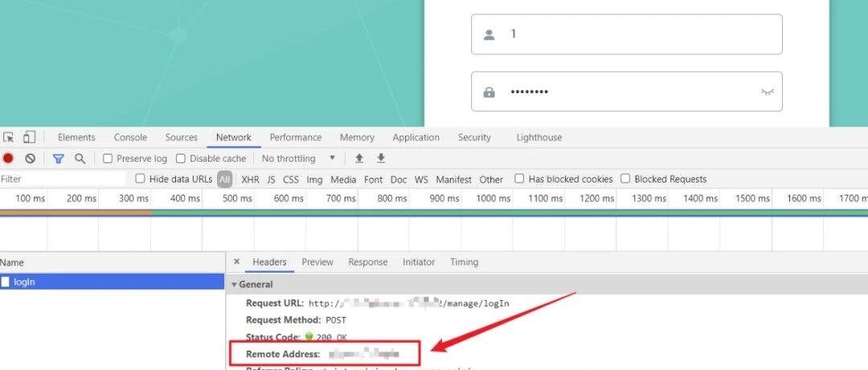
Task: Click the network Filter text field
Action: click(63, 179)
